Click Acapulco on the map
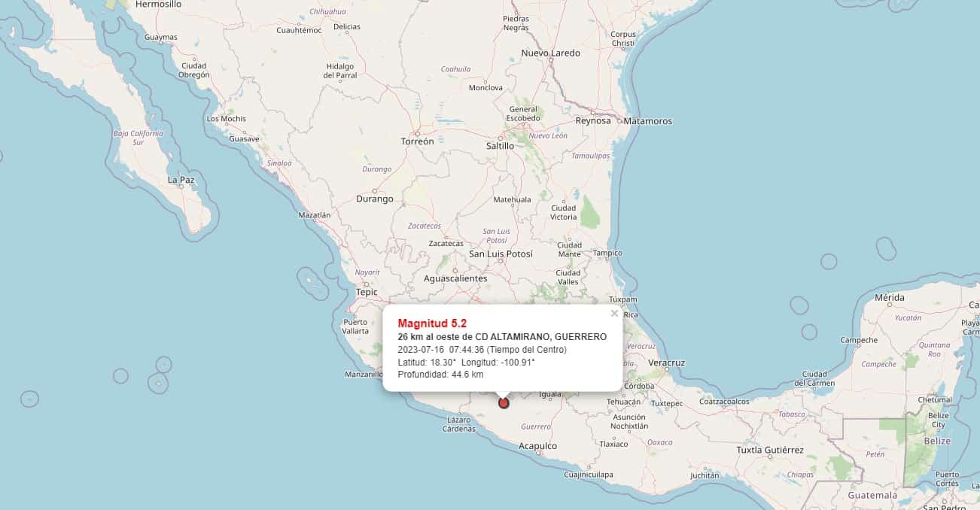 (x=537, y=446)
